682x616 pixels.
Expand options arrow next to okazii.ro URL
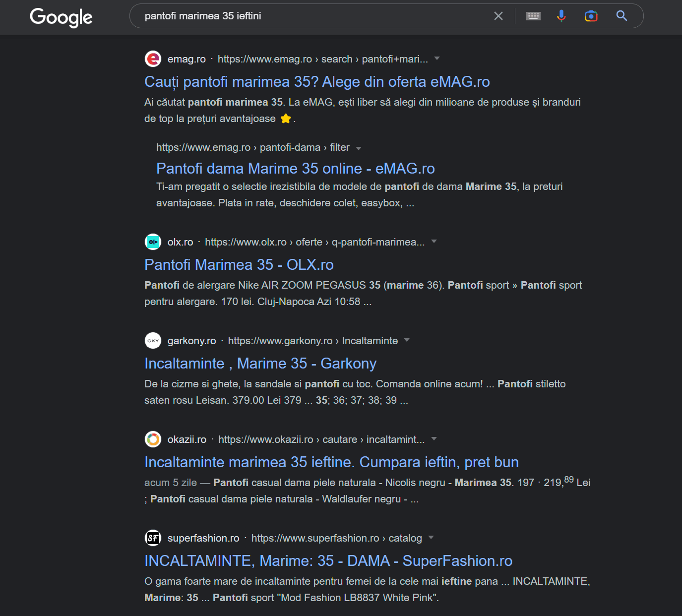click(434, 439)
